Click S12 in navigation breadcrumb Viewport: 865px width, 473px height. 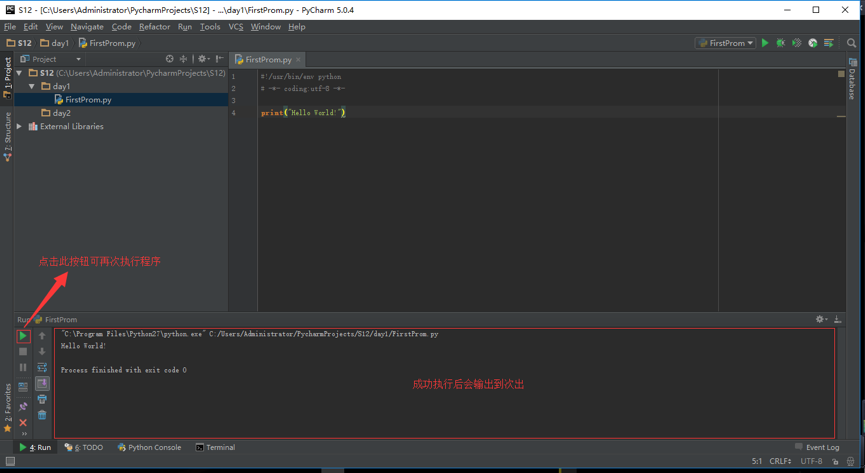19,43
